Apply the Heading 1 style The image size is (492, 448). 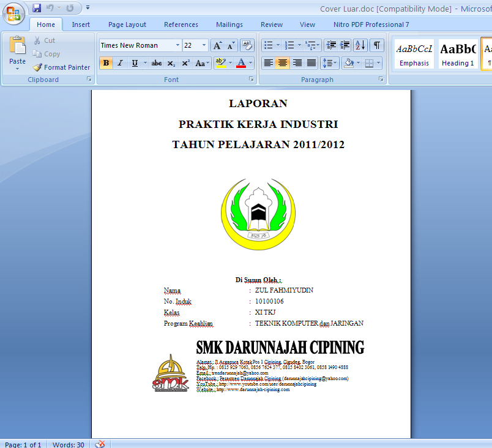(x=458, y=54)
